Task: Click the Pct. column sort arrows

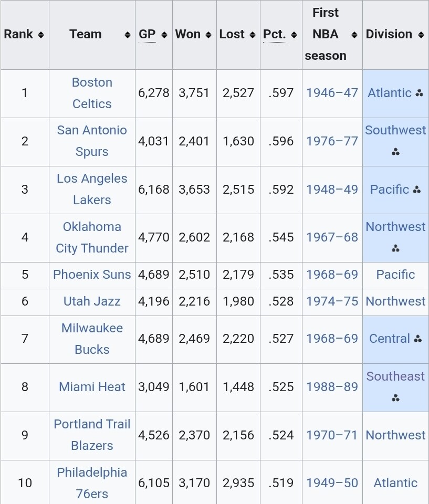Action: pos(294,35)
